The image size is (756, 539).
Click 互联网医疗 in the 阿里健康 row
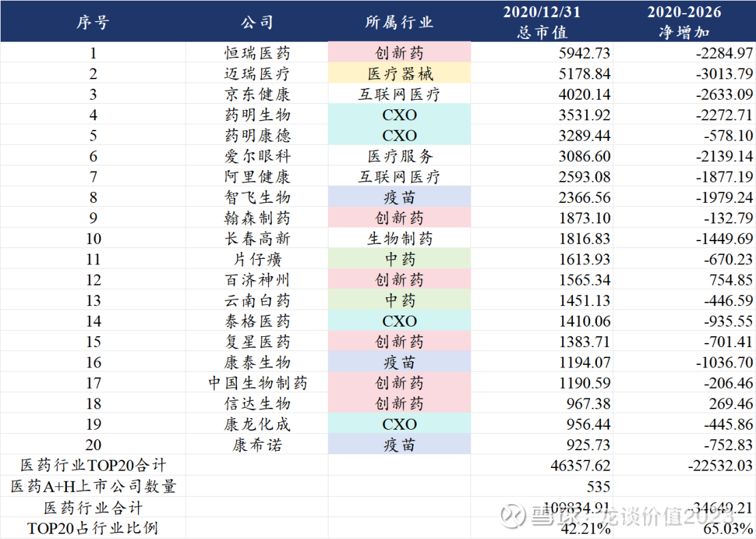[x=400, y=176]
